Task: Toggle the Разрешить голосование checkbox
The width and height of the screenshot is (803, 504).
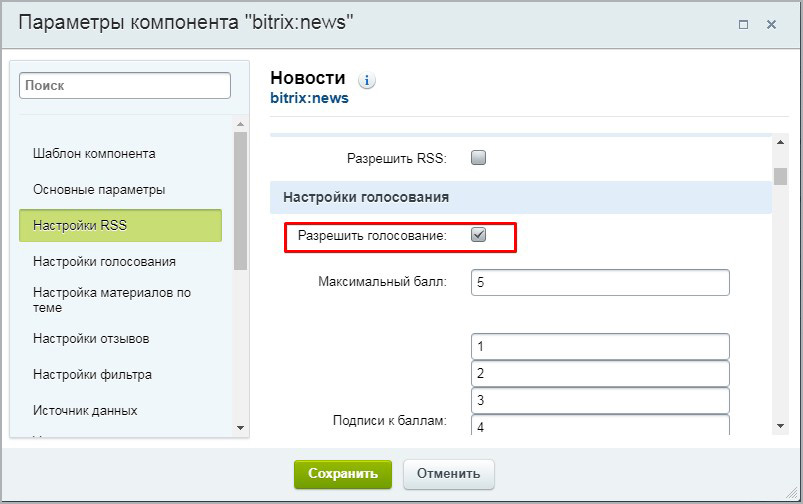Action: click(478, 235)
